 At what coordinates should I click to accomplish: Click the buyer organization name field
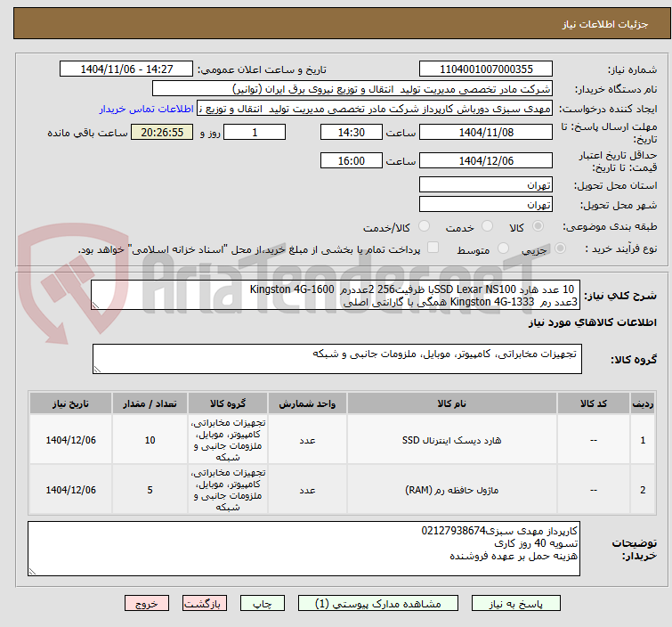click(x=352, y=89)
